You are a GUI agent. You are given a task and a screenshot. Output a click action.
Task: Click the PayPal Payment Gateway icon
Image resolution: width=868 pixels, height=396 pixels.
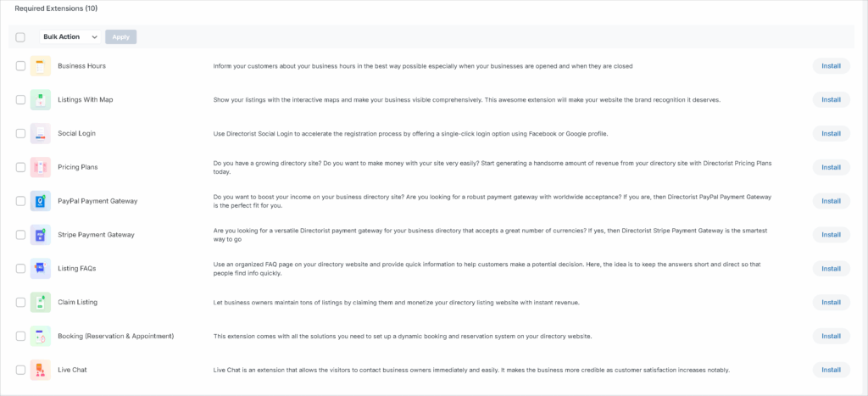click(41, 201)
